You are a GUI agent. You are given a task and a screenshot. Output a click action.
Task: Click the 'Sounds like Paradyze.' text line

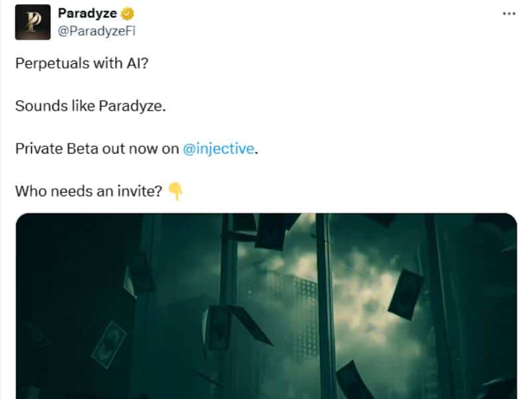coord(90,106)
